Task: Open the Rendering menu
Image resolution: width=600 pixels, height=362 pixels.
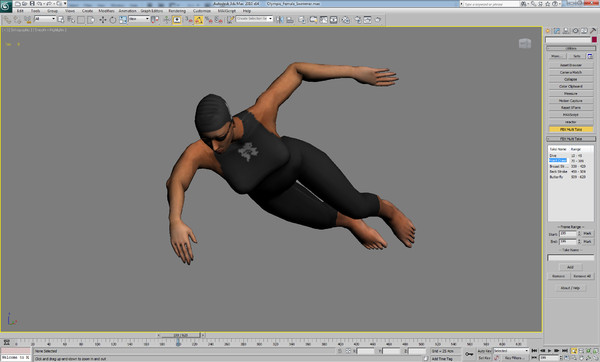Action: click(x=177, y=11)
